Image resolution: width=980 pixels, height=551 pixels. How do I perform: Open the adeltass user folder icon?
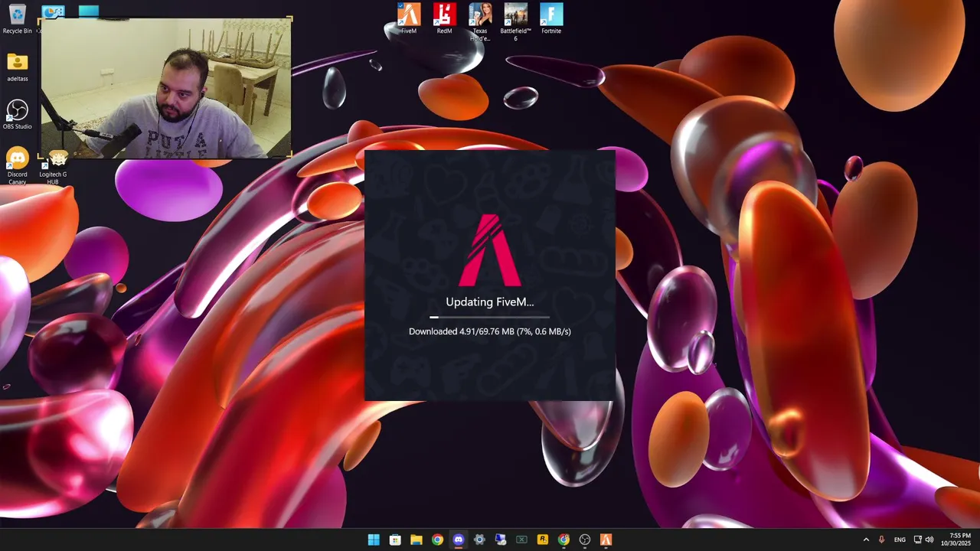tap(17, 67)
